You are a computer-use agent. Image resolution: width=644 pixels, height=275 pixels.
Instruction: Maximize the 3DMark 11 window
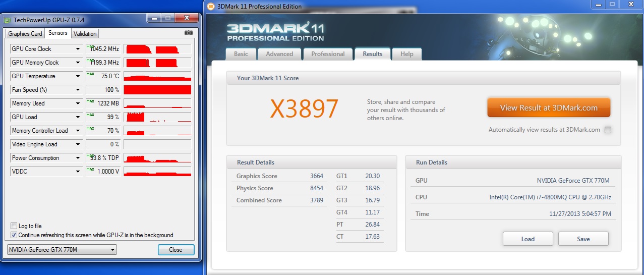612,5
